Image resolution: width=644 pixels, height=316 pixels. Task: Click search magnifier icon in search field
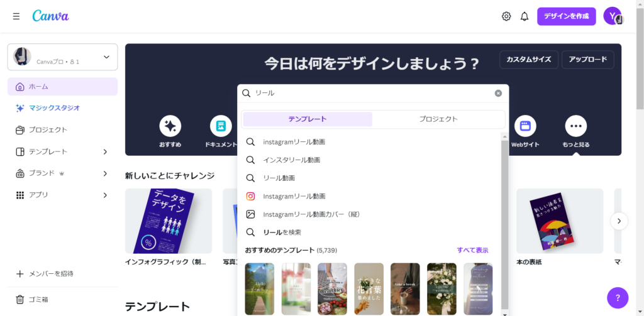click(x=246, y=93)
